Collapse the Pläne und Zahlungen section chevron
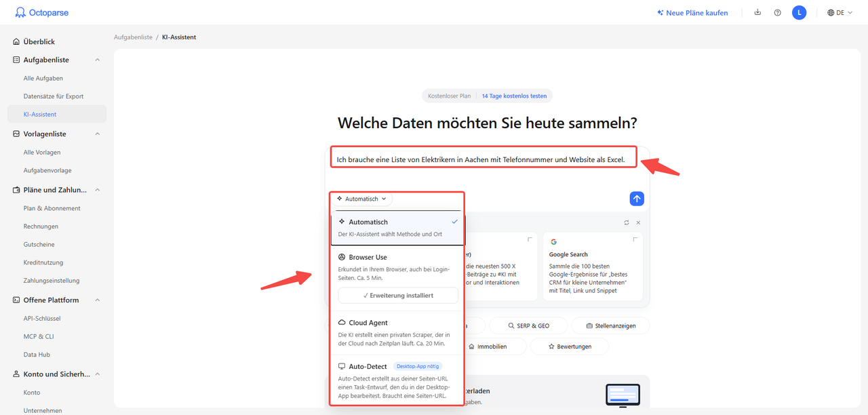 [97, 190]
